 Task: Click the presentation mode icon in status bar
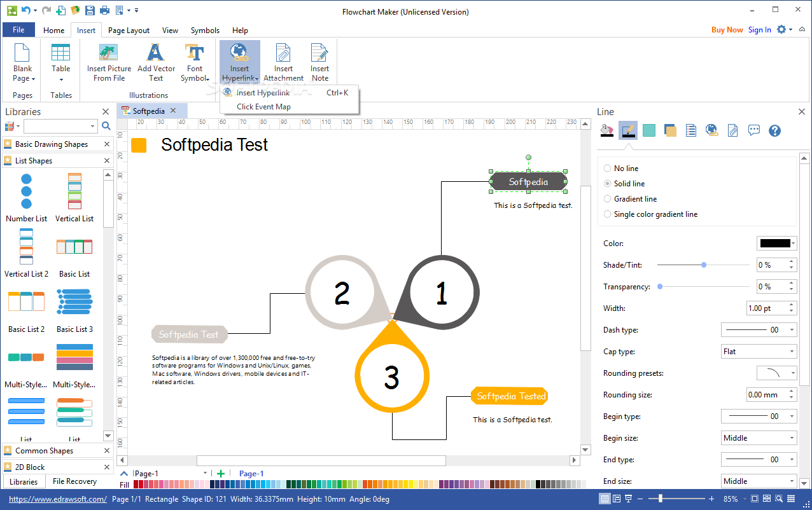tap(629, 499)
